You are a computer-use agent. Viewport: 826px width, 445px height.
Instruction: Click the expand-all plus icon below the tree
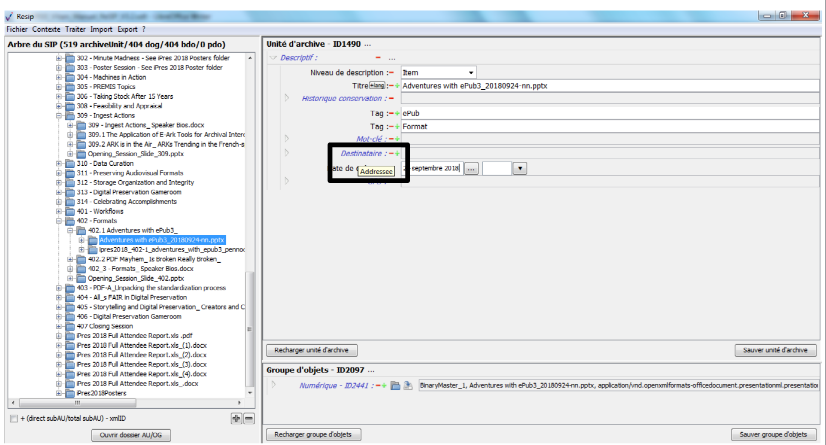coord(236,418)
